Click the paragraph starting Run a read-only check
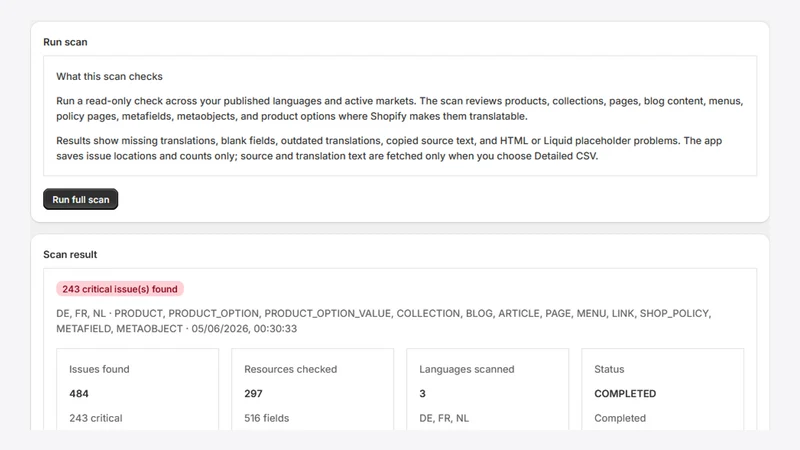This screenshot has width=800, height=450. pyautogui.click(x=399, y=109)
